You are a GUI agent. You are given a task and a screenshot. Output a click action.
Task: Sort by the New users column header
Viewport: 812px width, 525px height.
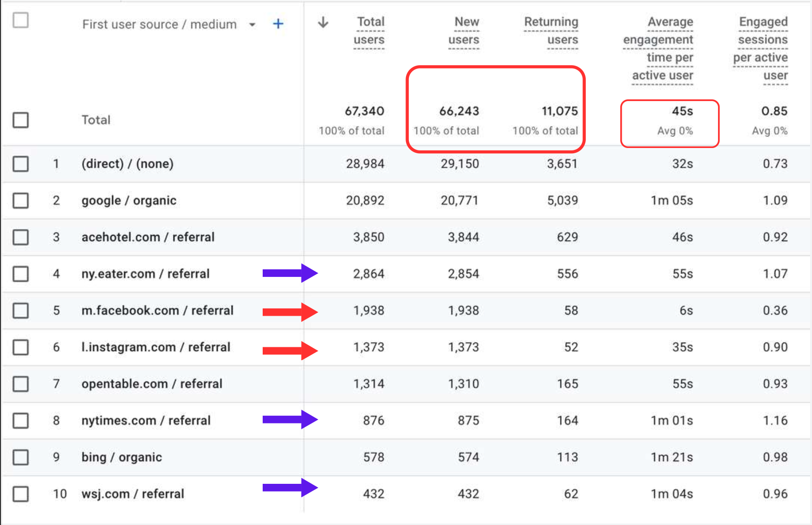tap(464, 31)
